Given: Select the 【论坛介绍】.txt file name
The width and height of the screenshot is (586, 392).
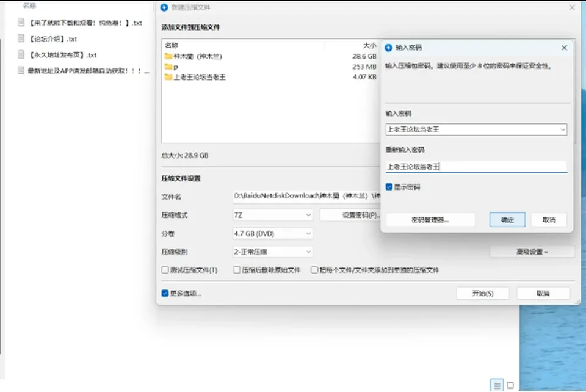Looking at the screenshot, I should (52, 39).
